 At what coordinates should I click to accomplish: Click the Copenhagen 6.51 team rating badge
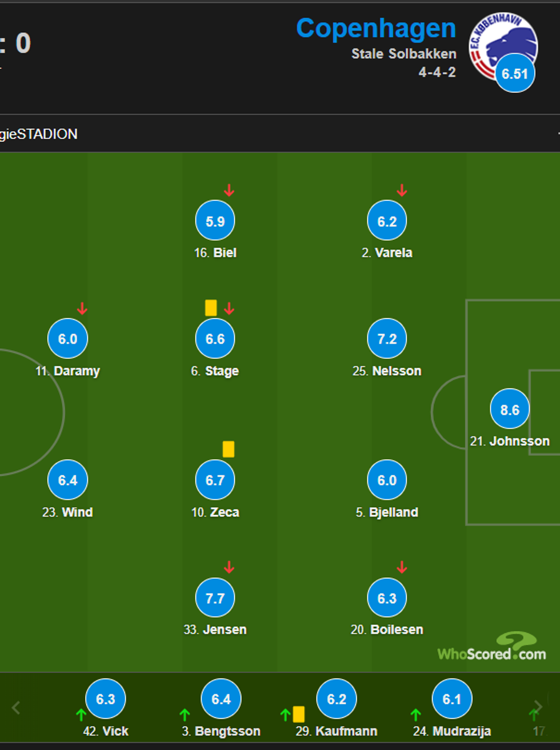pos(515,74)
